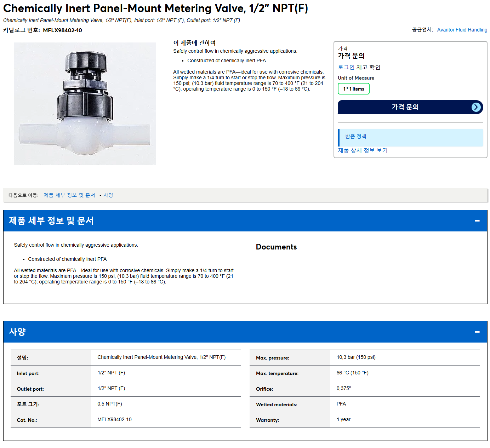Click the Cat. No. value MFLX98402-10 in the table
This screenshot has width=490, height=448.
pyautogui.click(x=114, y=420)
